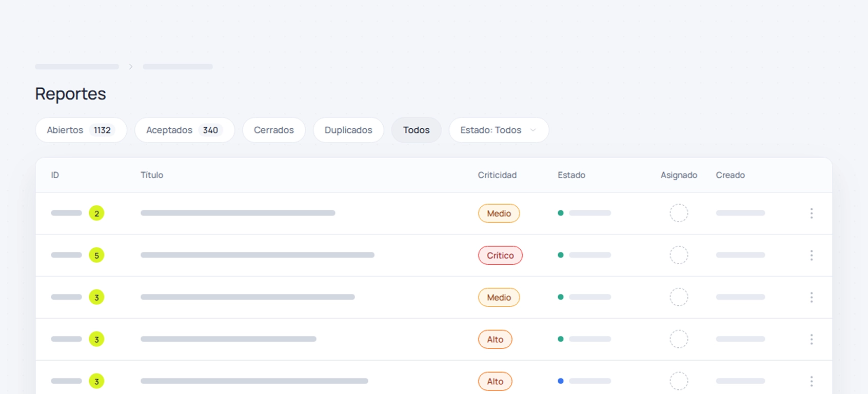The height and width of the screenshot is (394, 868).
Task: Expand the Estado: Todos dropdown
Action: [499, 130]
